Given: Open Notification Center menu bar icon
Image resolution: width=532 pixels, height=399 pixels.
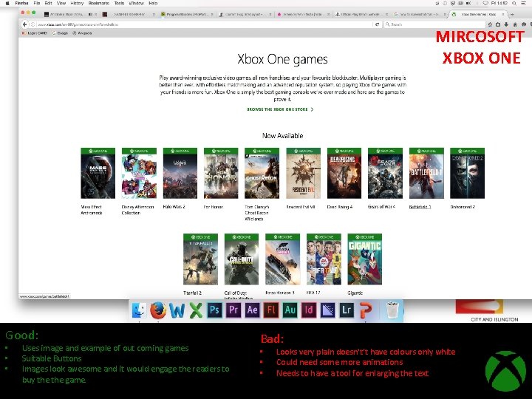Looking at the screenshot, I should tap(524, 3).
